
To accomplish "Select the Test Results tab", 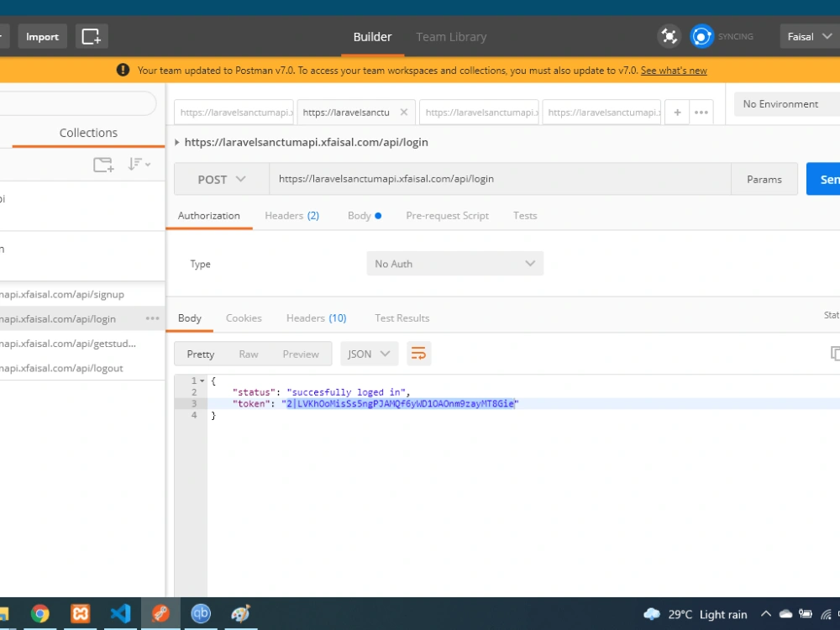I will tap(402, 318).
